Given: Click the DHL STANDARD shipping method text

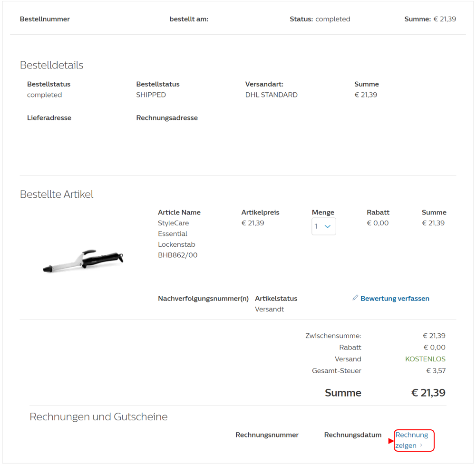Looking at the screenshot, I should point(271,95).
